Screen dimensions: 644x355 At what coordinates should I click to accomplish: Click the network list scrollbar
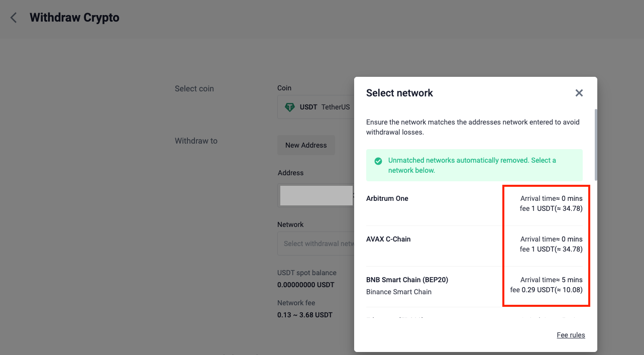596,145
